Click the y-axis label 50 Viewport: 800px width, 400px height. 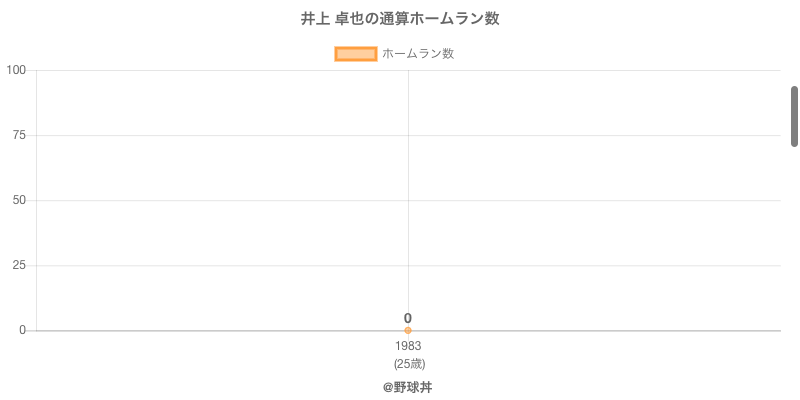[x=19, y=200]
